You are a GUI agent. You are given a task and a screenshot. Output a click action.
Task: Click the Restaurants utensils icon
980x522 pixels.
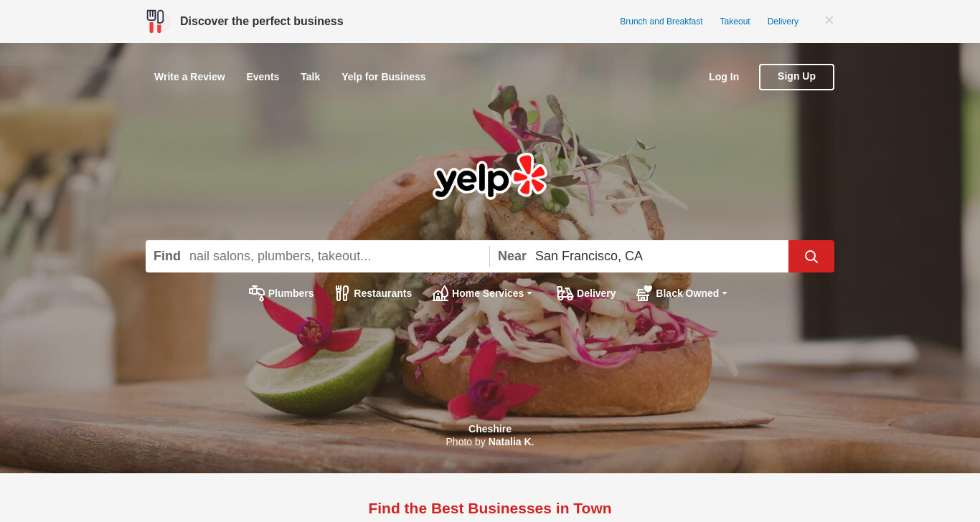(x=342, y=293)
